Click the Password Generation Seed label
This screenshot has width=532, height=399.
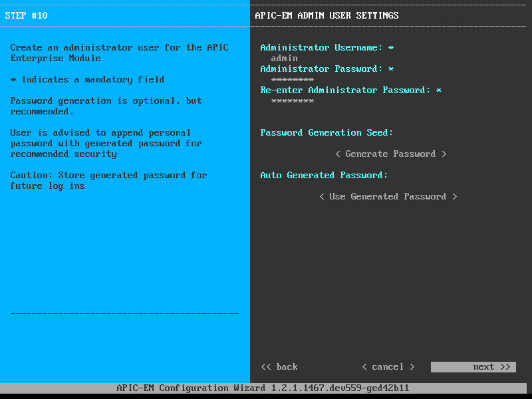pos(327,132)
